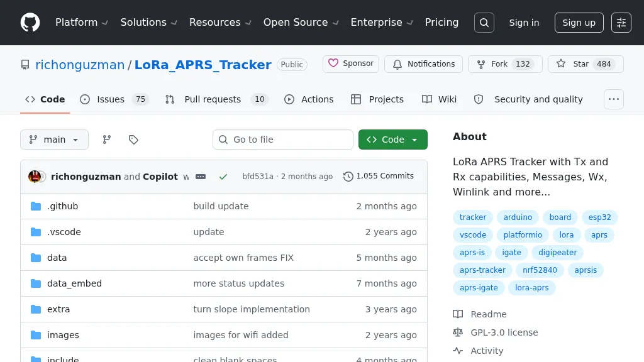
Task: Open the Pricing link
Action: pyautogui.click(x=441, y=23)
